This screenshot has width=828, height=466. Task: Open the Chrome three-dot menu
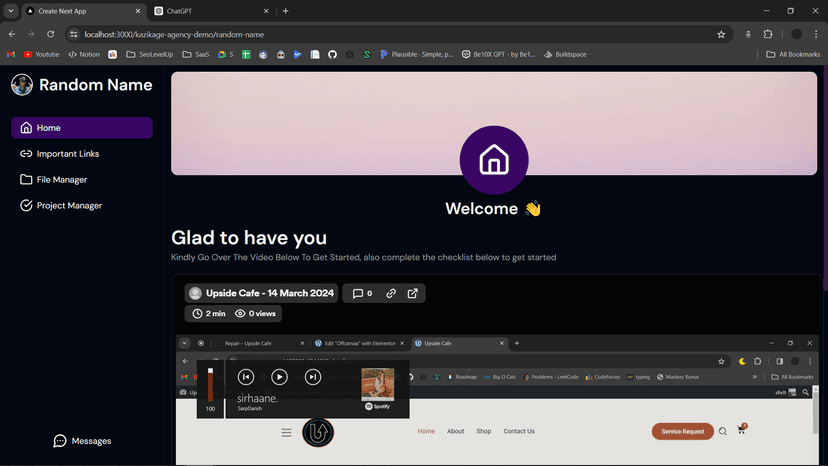(x=816, y=34)
